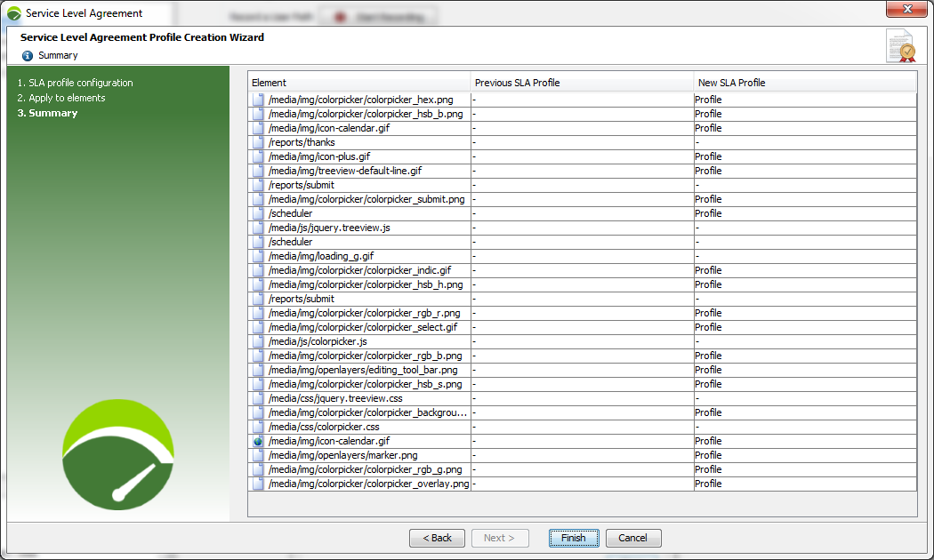
Task: Click page icon for colorpicker_overlay.png row
Action: [258, 484]
